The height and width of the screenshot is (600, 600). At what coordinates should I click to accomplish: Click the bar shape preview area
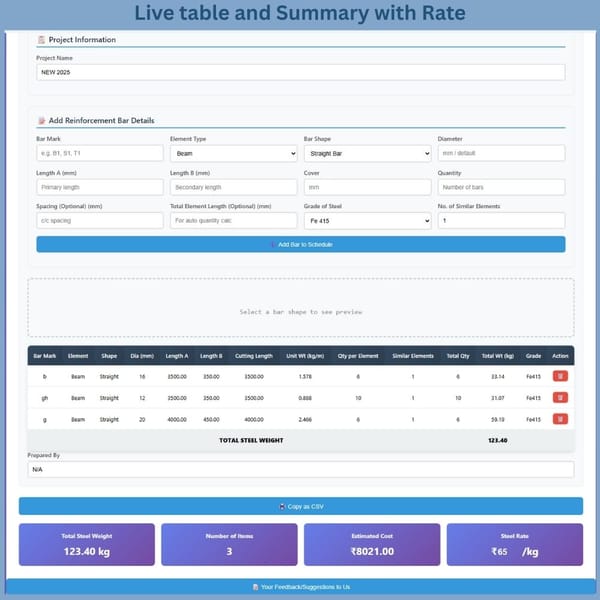[300, 311]
